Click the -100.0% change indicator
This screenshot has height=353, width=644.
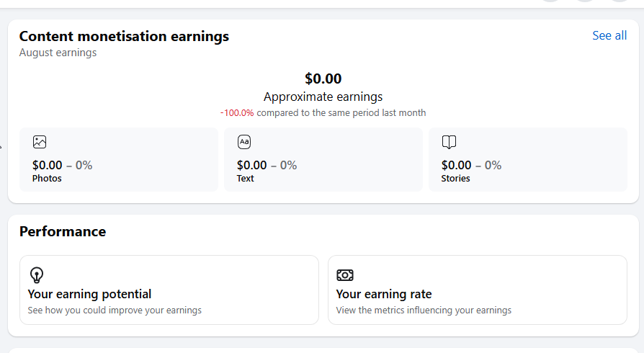coord(237,112)
